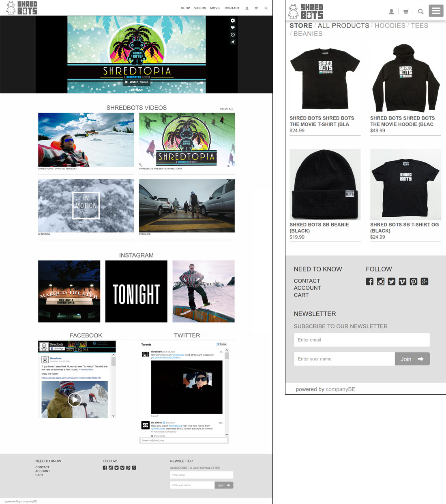Click Join button in desktop newsletter form

[x=224, y=485]
